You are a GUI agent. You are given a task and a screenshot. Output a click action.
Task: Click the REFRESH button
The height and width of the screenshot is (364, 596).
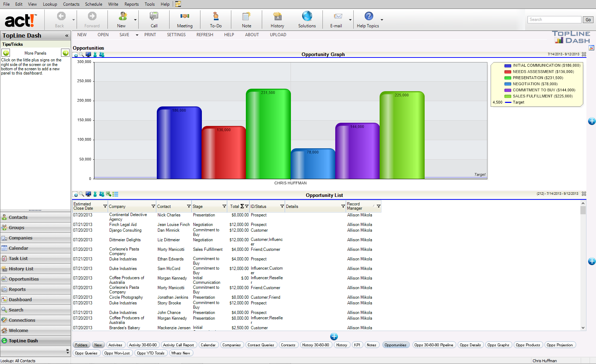(205, 35)
